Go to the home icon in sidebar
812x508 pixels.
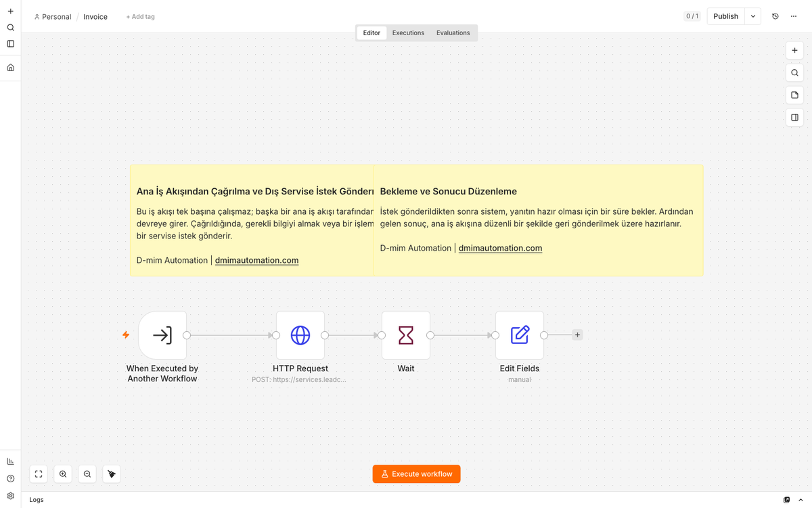point(10,68)
